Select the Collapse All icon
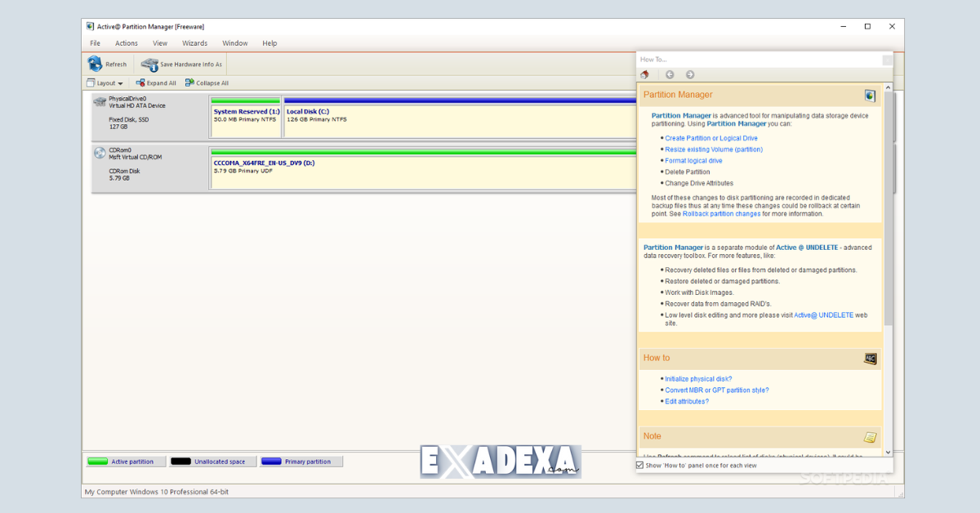 click(x=190, y=83)
